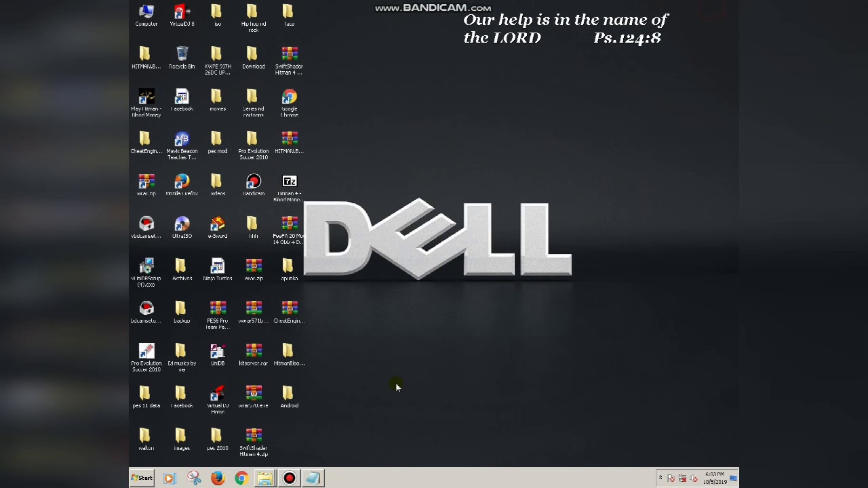Select the Computer desktop icon

coord(146,16)
